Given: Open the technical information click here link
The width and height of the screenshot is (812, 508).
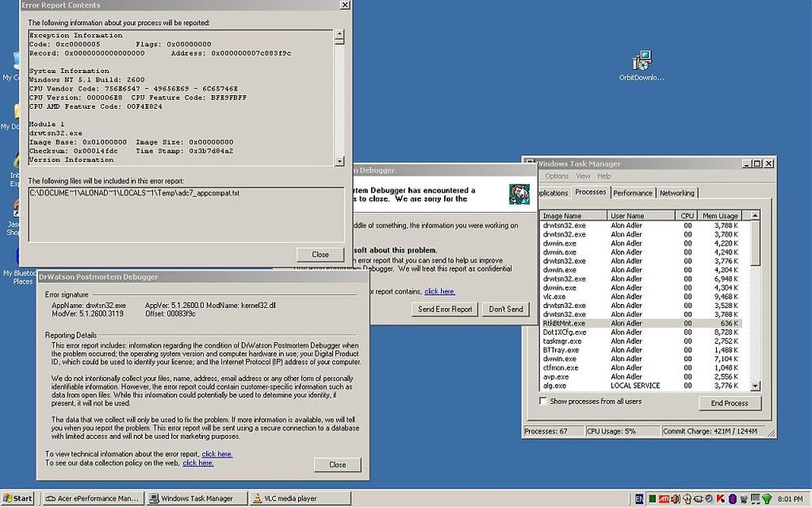Looking at the screenshot, I should pyautogui.click(x=217, y=454).
